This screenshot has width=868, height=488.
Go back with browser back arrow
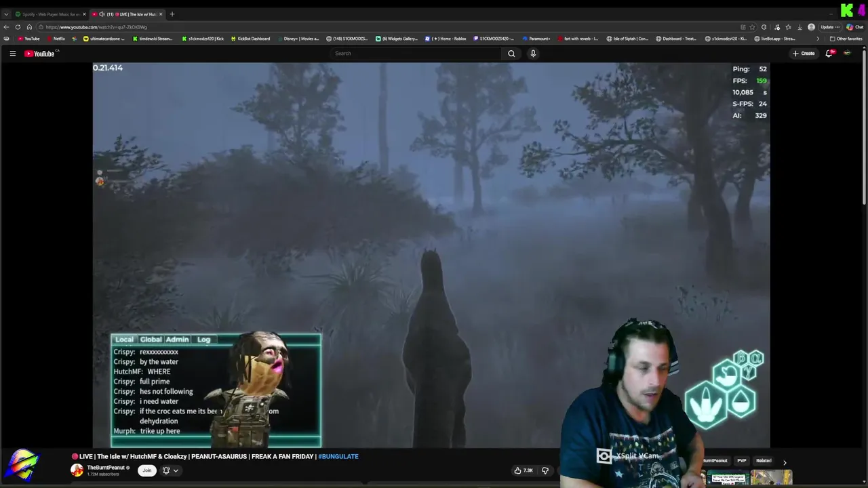click(6, 27)
